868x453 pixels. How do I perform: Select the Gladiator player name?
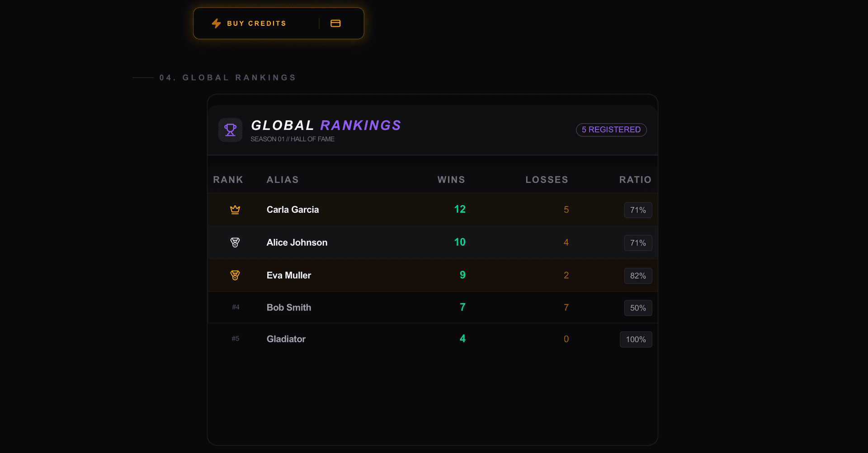[286, 339]
